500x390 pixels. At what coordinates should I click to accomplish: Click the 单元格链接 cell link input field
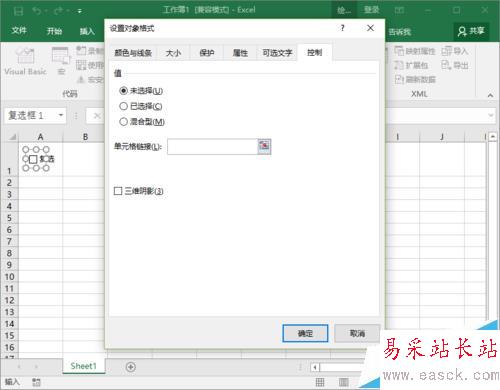pyautogui.click(x=212, y=146)
